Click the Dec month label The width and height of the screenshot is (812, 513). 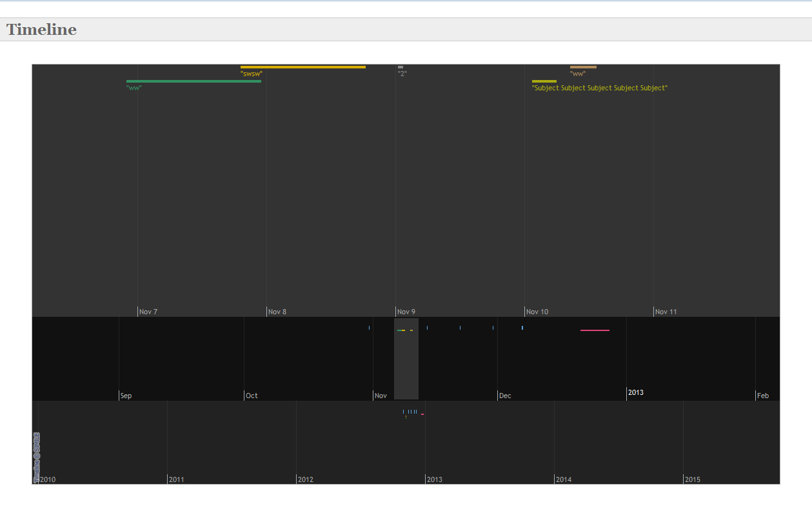(505, 396)
